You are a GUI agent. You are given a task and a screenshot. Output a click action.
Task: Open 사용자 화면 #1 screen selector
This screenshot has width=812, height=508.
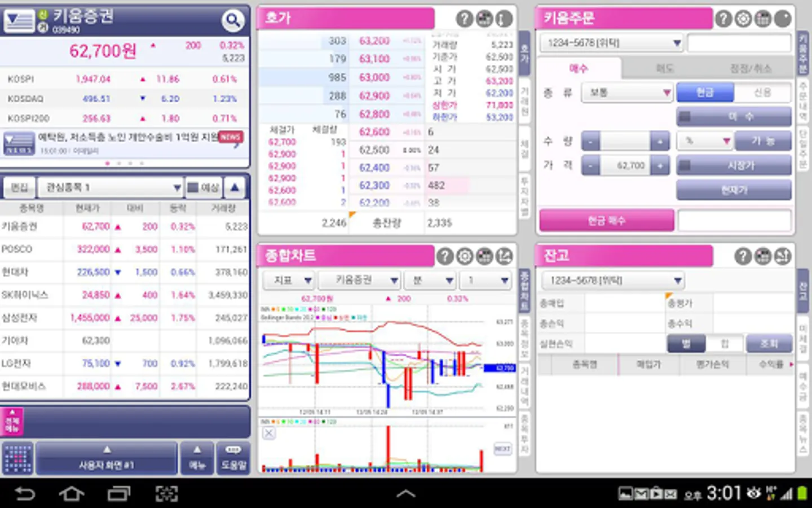[107, 458]
